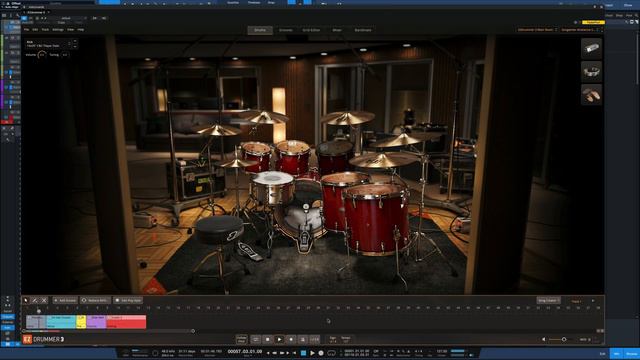This screenshot has height=360, width=640.
Task: Click the Kick Tuning value field
Action: point(65,55)
